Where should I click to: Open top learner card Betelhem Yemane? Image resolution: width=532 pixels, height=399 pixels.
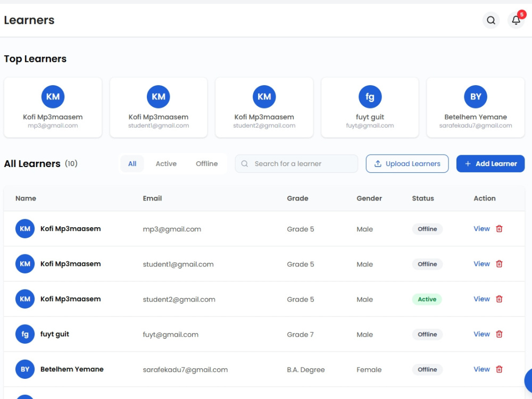(476, 107)
